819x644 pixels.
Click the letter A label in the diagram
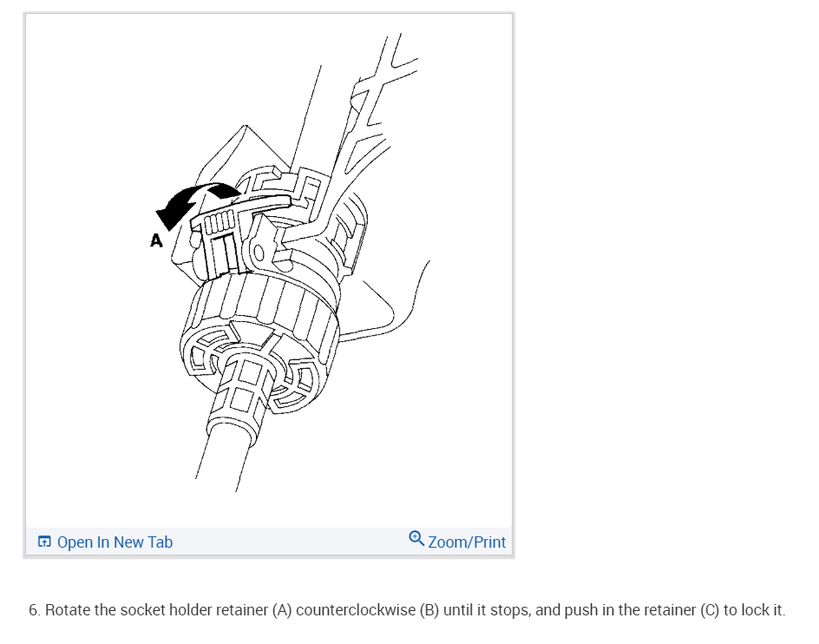[x=156, y=240]
